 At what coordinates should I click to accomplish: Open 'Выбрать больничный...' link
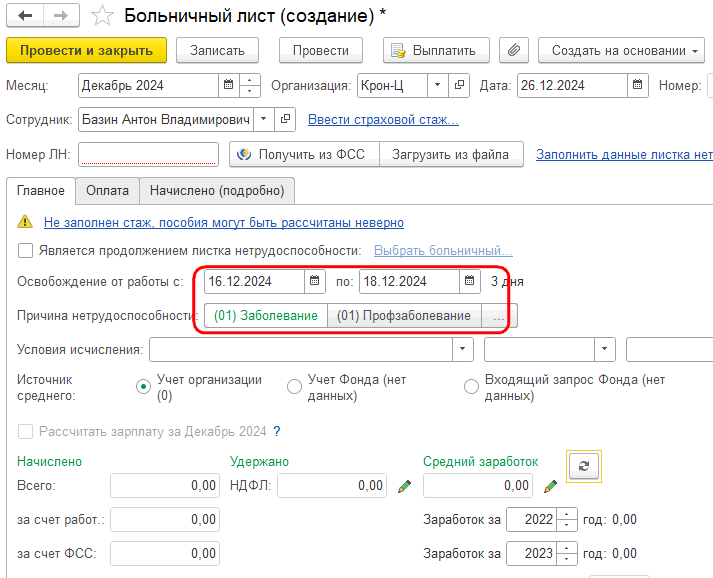coord(443,251)
